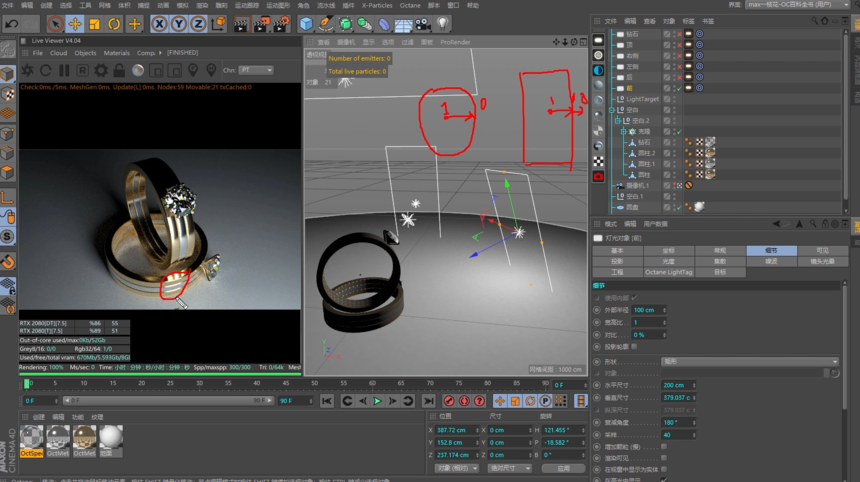Viewport: 860px width, 482px height.
Task: Toggle the Live Viewer lock resolution icon
Action: coord(119,70)
